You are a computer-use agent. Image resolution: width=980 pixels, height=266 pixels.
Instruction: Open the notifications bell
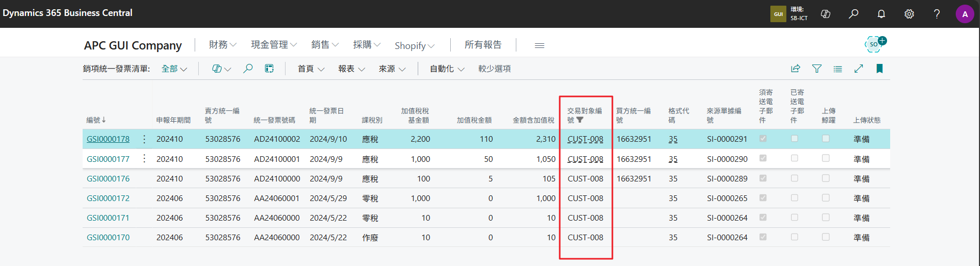881,14
